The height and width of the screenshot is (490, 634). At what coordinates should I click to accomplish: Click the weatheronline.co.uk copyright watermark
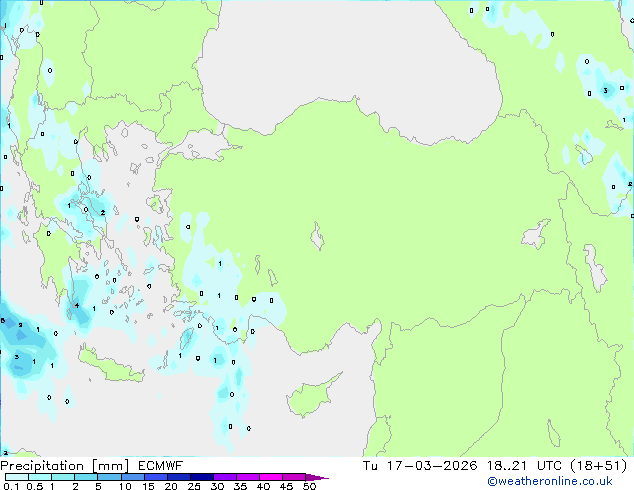(x=564, y=481)
